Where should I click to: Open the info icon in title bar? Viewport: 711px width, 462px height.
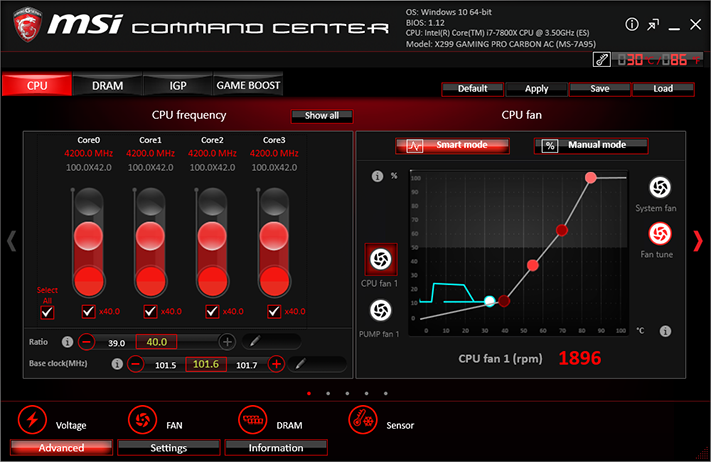(x=632, y=24)
